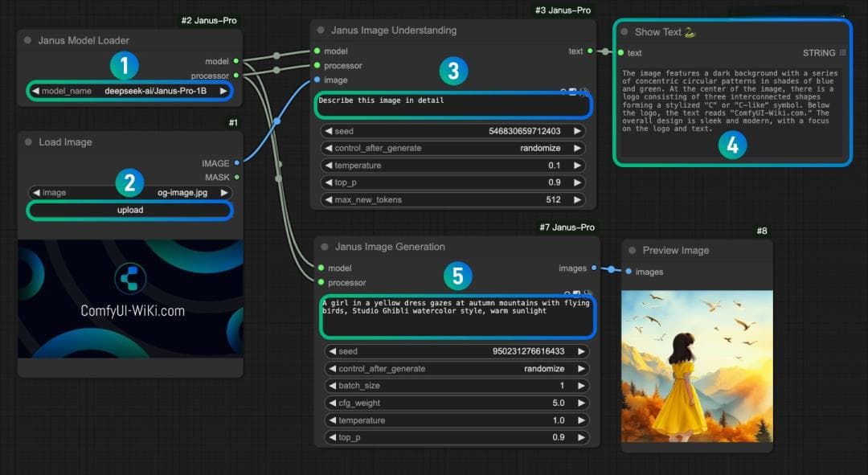The height and width of the screenshot is (475, 868).
Task: Open control_after_generate option in Janus Image Generation
Action: 457,369
